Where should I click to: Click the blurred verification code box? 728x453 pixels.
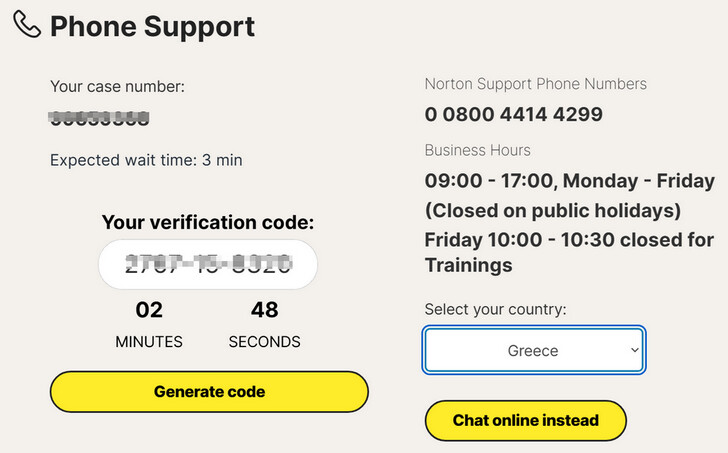[208, 265]
